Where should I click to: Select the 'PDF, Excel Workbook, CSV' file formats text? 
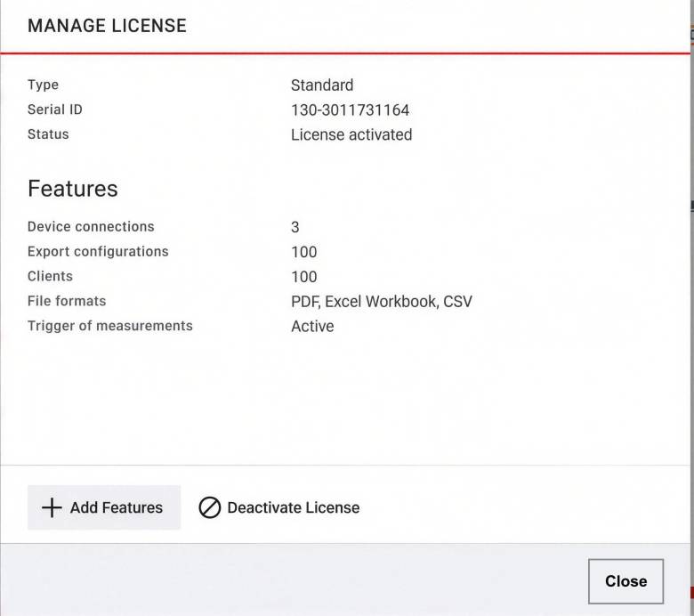coord(381,302)
